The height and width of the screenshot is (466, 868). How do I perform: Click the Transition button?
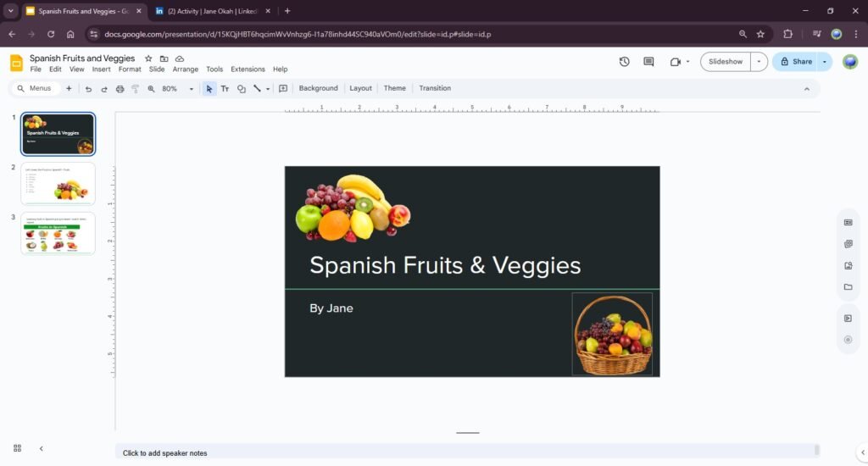(x=435, y=88)
